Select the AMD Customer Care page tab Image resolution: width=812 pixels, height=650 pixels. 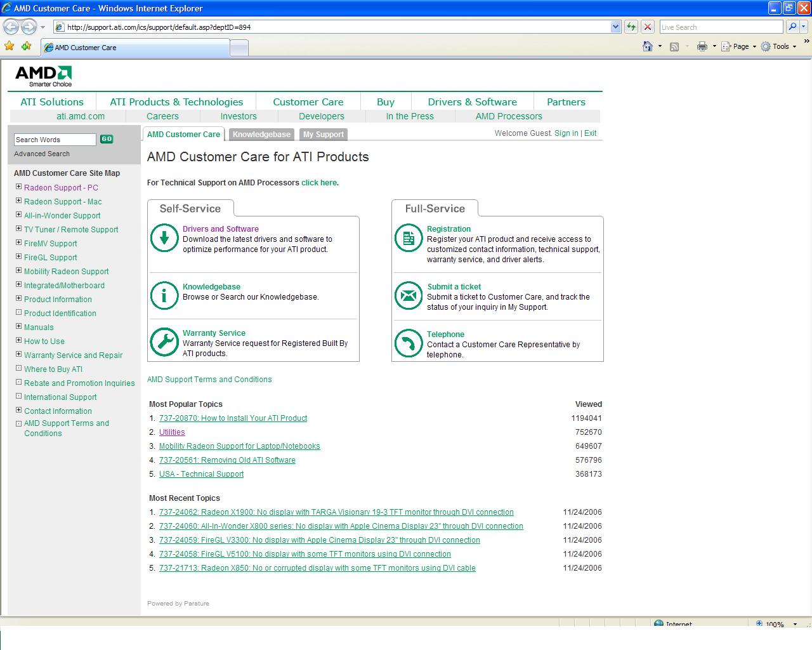click(x=183, y=134)
